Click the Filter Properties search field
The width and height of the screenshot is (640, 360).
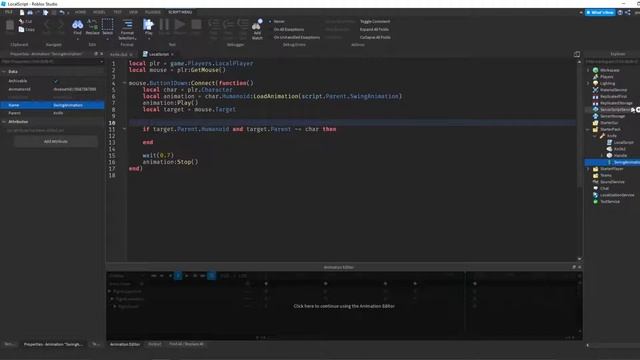[52, 61]
